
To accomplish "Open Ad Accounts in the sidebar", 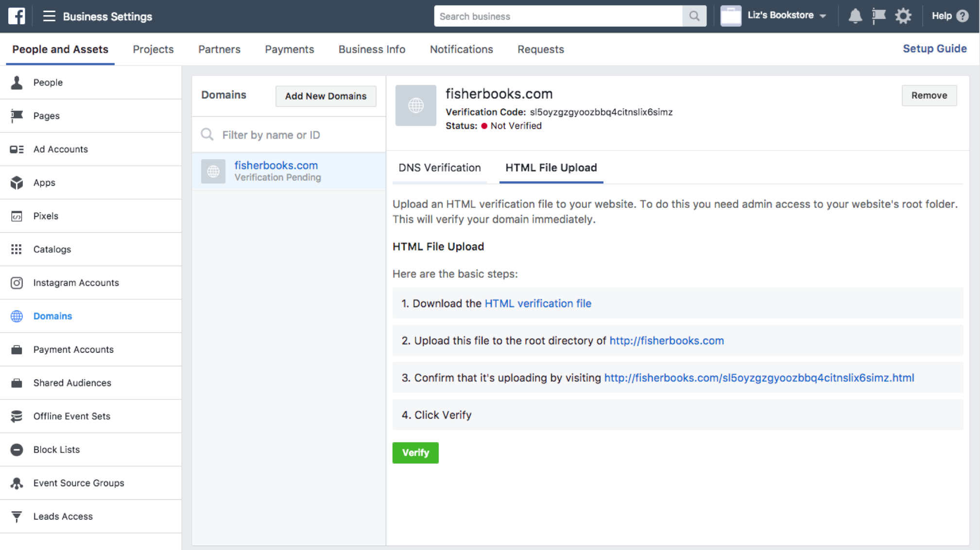I will (x=91, y=149).
